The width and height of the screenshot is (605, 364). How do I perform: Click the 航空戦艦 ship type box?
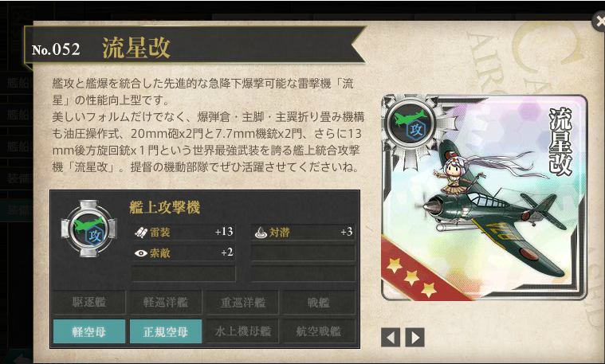319,331
